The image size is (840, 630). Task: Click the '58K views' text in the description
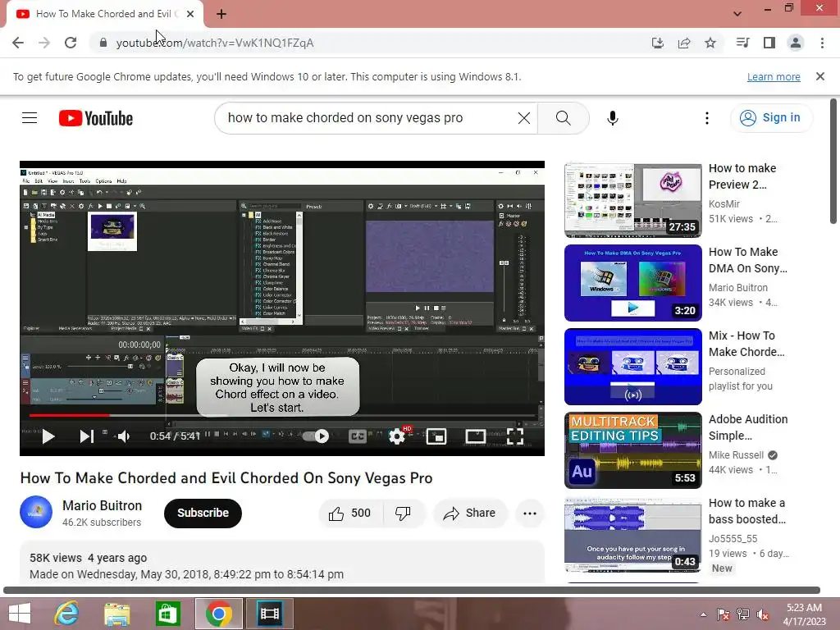coord(56,558)
